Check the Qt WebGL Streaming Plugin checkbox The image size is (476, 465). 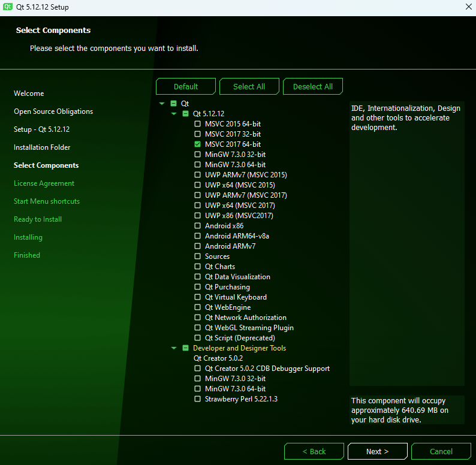(197, 328)
